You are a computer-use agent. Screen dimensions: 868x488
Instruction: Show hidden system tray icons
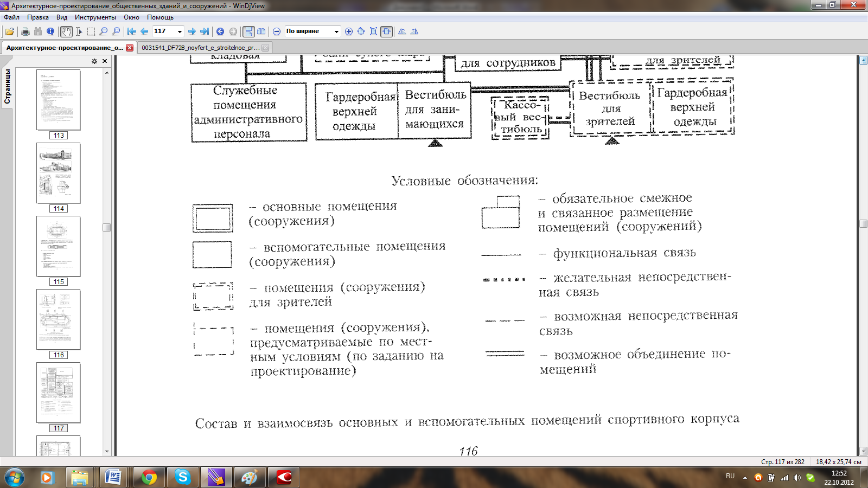tap(745, 478)
